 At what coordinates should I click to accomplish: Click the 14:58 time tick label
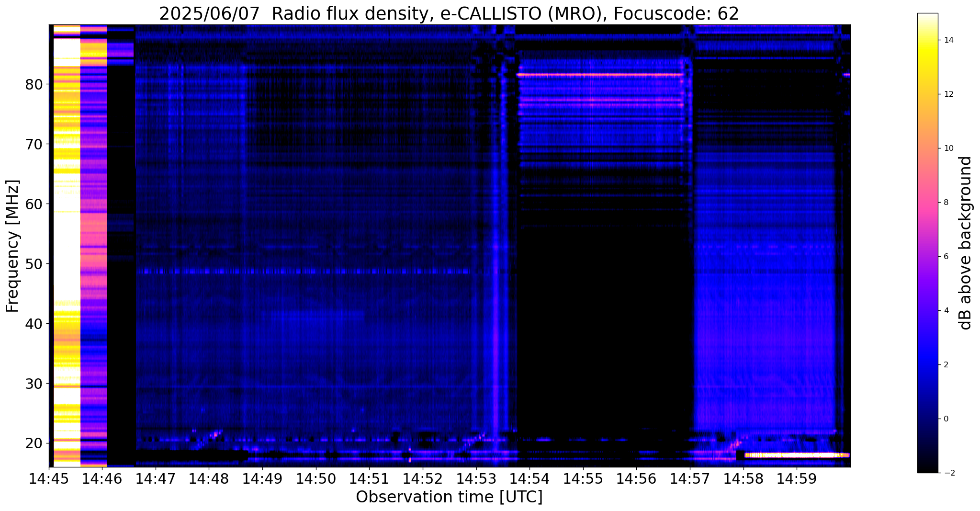[x=743, y=479]
